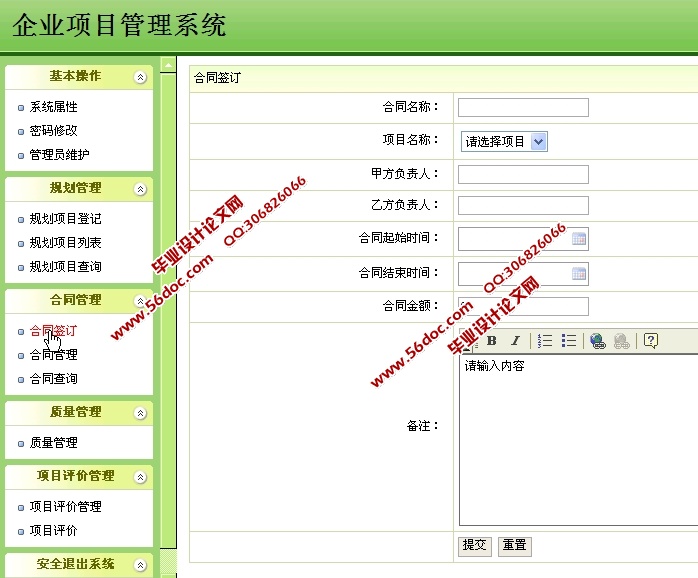The image size is (698, 578).
Task: Focus the 合同名称 input field
Action: click(523, 107)
